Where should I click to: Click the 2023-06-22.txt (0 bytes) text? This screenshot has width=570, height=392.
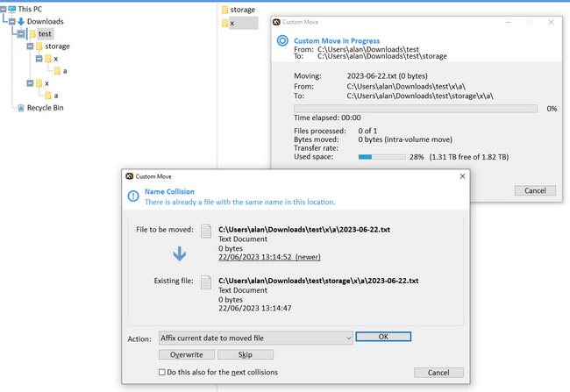[387, 76]
